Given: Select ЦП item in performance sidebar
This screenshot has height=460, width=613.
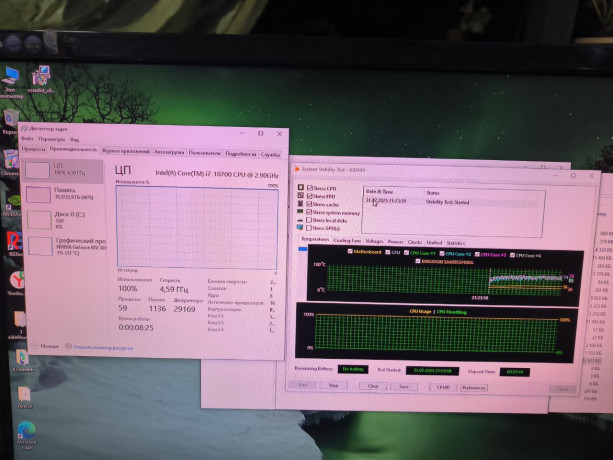Looking at the screenshot, I should pos(63,171).
